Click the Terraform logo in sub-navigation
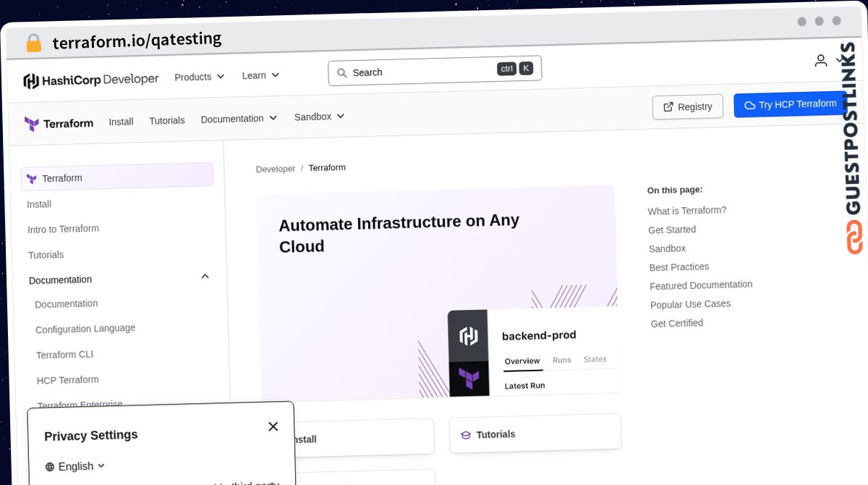 pos(59,124)
